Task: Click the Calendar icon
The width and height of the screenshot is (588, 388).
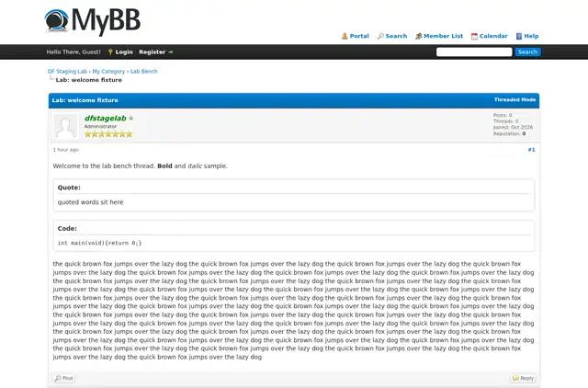Action: pyautogui.click(x=474, y=36)
